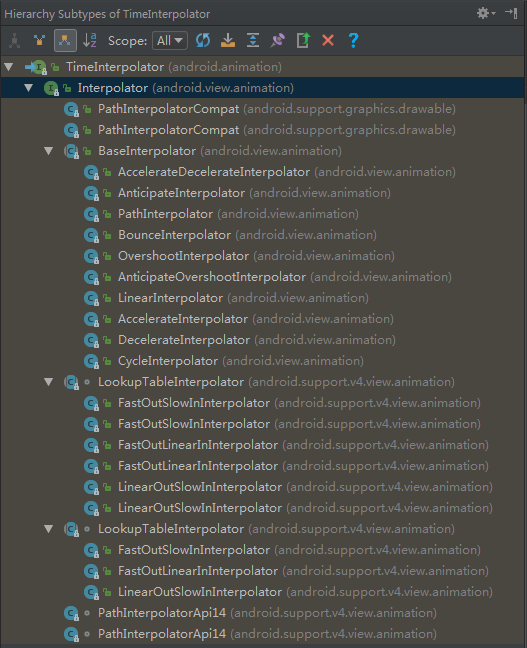Toggle the subtypes hierarchy button

point(65,40)
